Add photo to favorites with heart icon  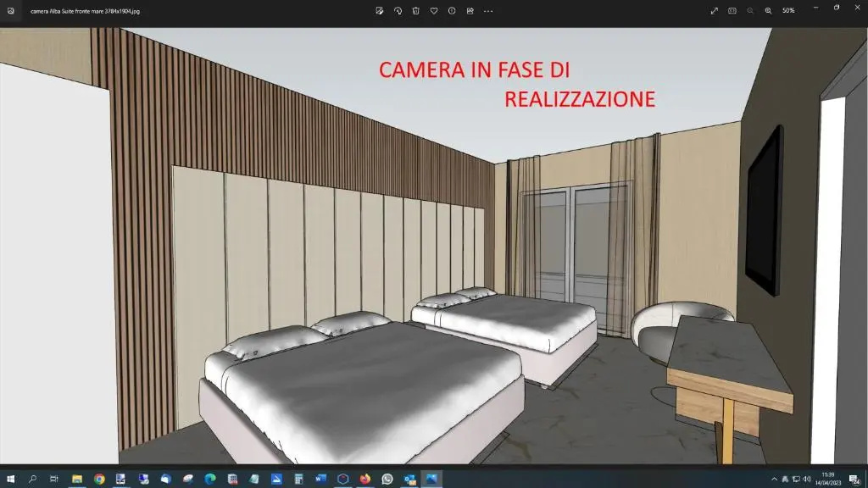[434, 10]
